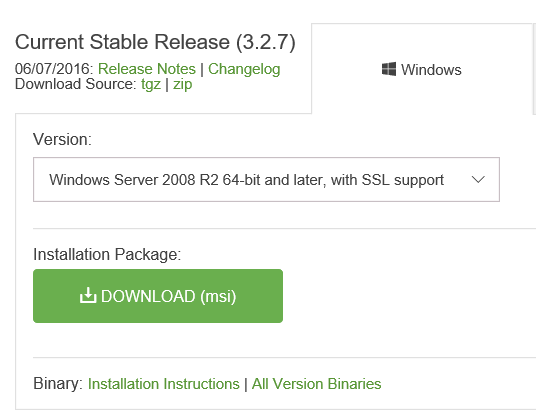Click the separator between Release Notes and Changelog
The height and width of the screenshot is (417, 536).
click(x=202, y=69)
